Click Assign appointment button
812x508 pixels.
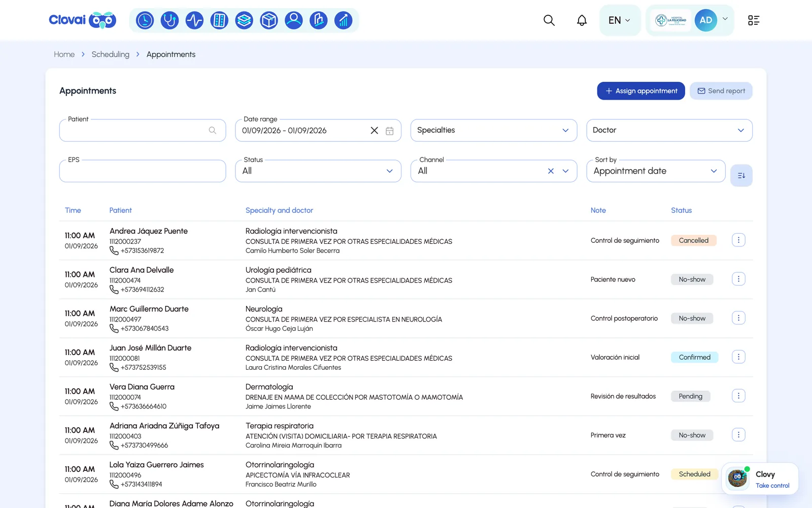pyautogui.click(x=641, y=91)
